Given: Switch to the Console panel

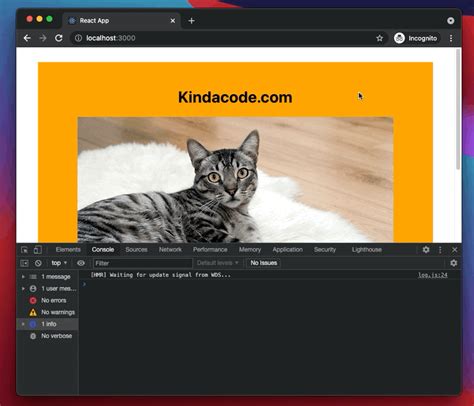Looking at the screenshot, I should point(103,250).
